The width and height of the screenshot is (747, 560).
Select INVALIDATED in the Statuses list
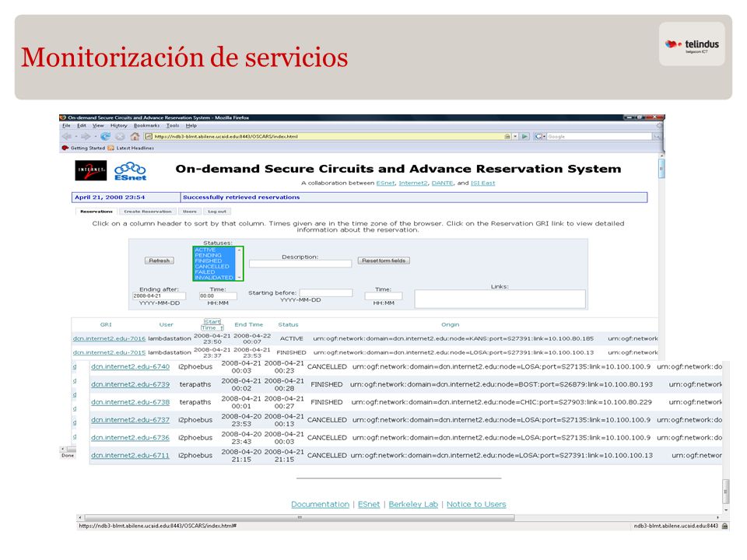point(214,278)
